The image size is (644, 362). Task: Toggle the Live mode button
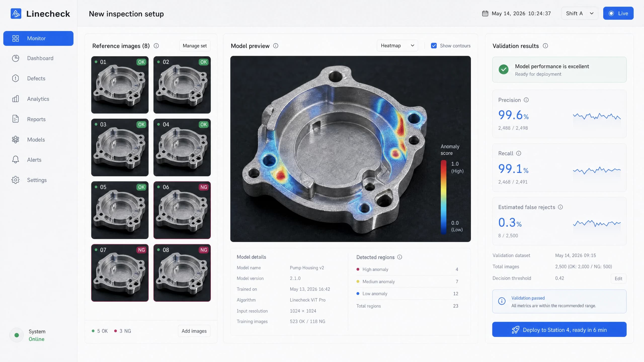[x=618, y=13]
